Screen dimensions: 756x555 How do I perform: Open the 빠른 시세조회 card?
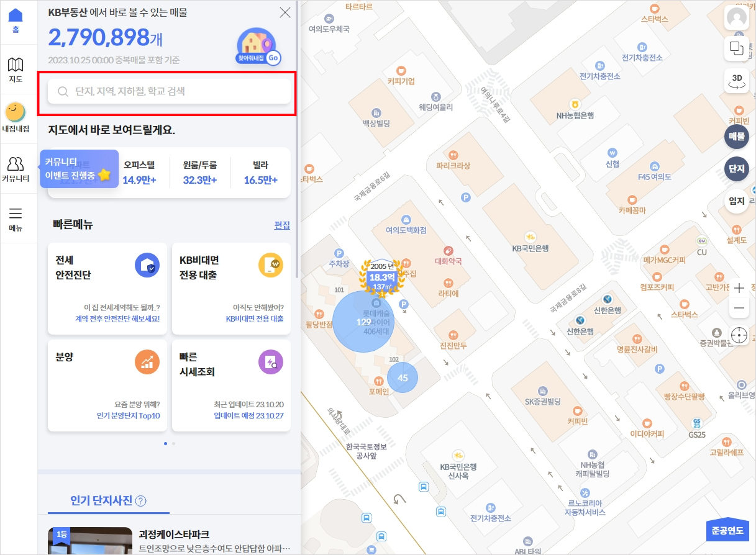tap(231, 386)
